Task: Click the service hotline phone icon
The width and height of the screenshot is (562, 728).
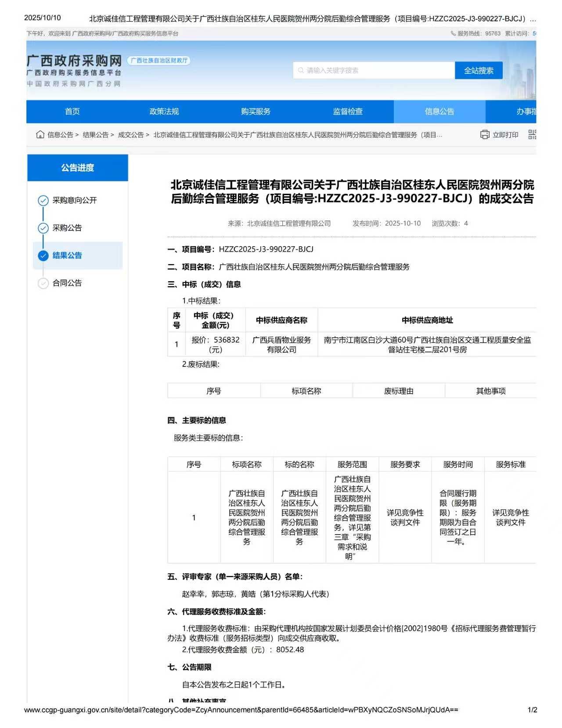Action: pos(453,33)
